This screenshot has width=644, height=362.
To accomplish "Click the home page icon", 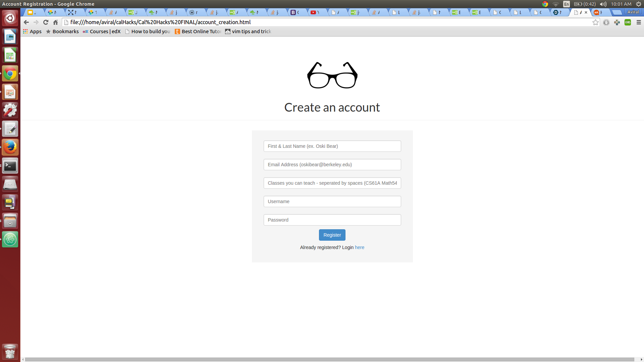I will click(56, 22).
